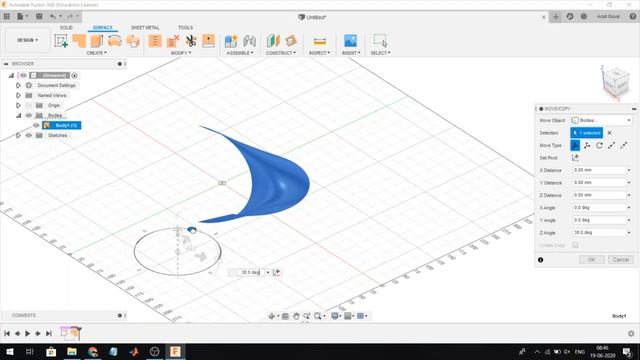Image resolution: width=640 pixels, height=360 pixels.
Task: Click the timeline settings gear
Action: pyautogui.click(x=631, y=333)
